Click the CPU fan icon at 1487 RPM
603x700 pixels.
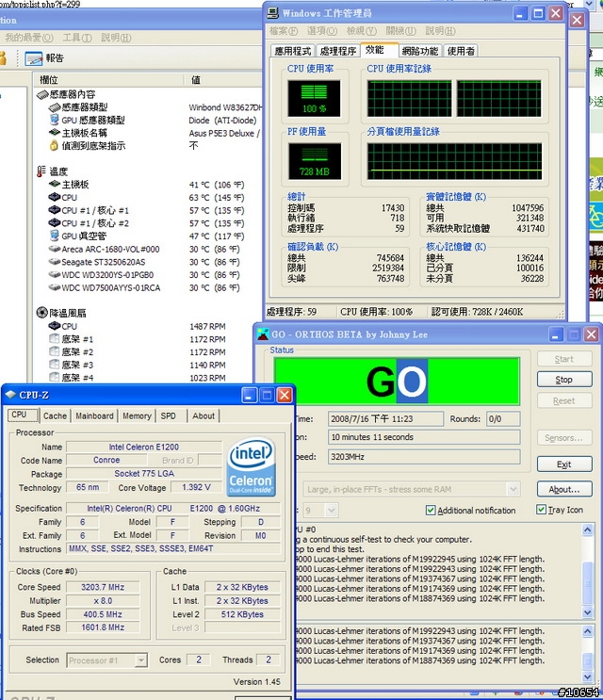(x=55, y=326)
